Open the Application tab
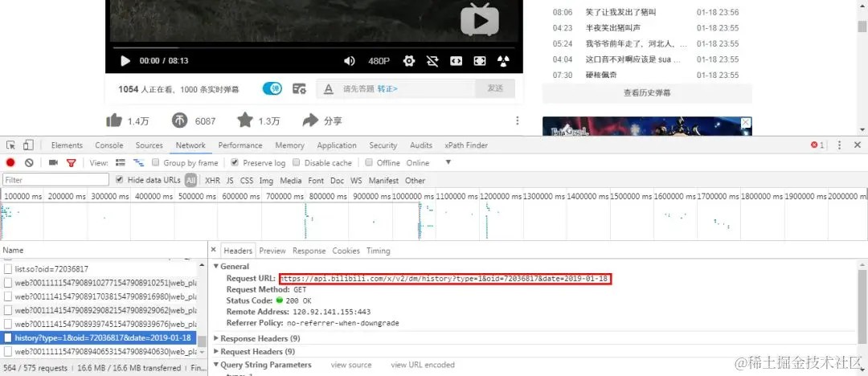The width and height of the screenshot is (868, 376). (x=337, y=145)
